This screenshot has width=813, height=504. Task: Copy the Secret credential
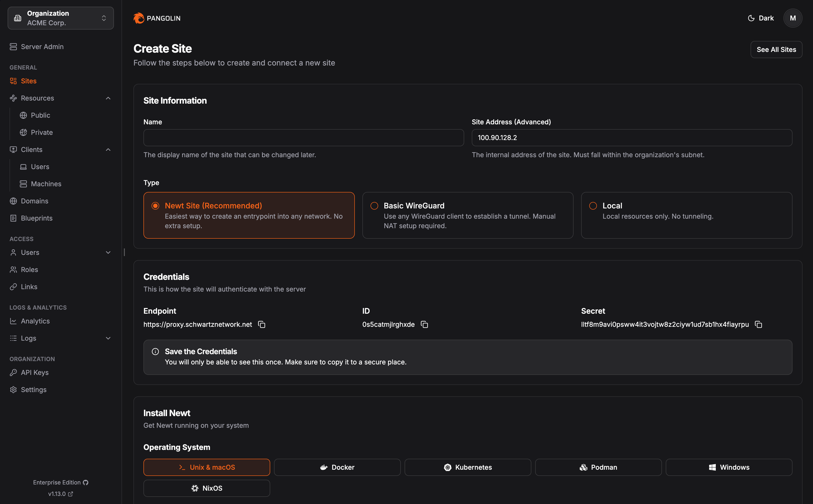pyautogui.click(x=758, y=324)
